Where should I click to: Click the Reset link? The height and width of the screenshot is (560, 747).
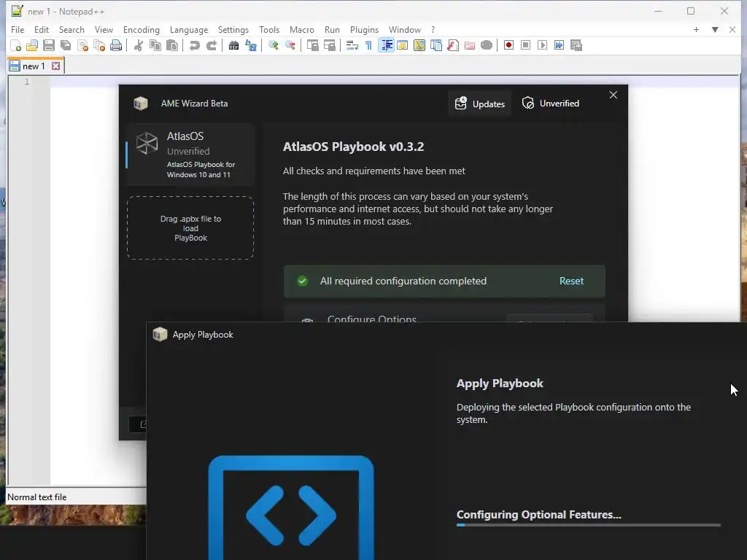pyautogui.click(x=571, y=281)
